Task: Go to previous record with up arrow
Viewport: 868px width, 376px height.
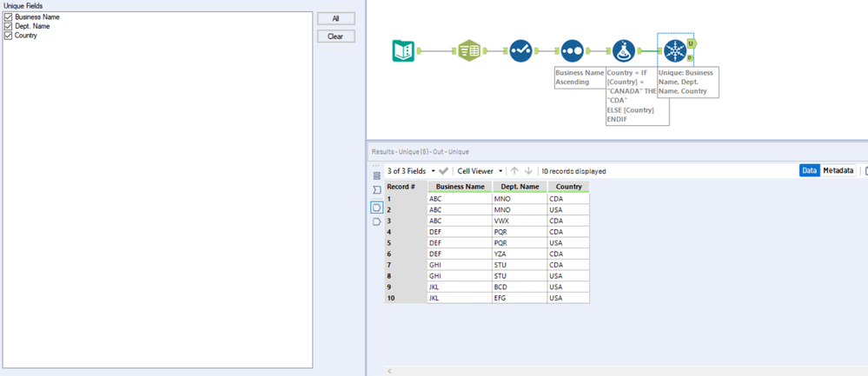Action: 514,171
